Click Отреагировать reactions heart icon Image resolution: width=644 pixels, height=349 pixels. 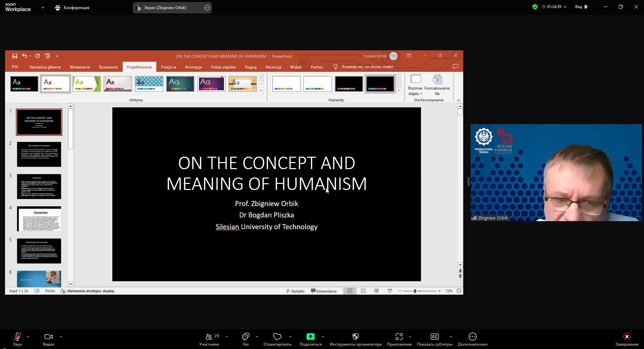(277, 336)
